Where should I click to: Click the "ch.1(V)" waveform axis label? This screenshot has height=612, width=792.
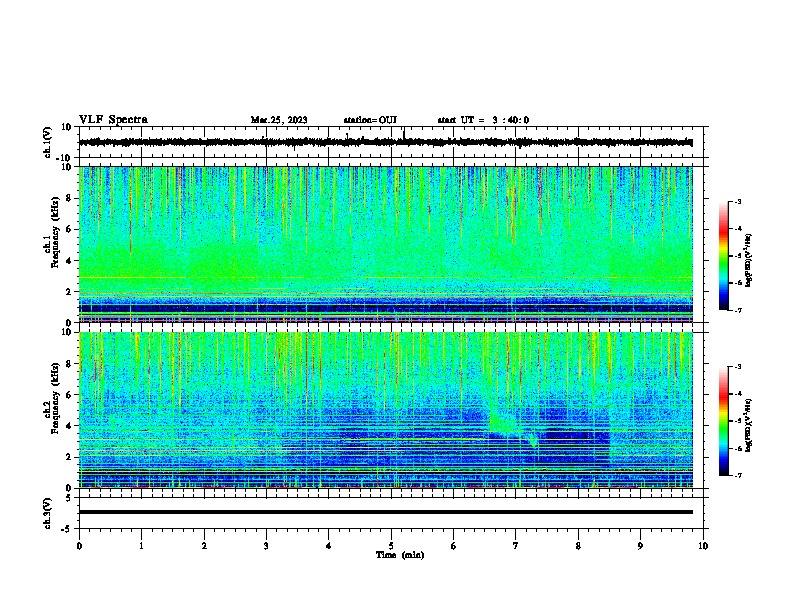point(48,142)
